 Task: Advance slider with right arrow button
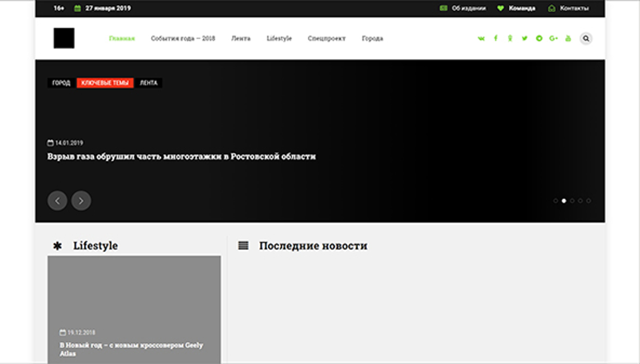coord(81,200)
